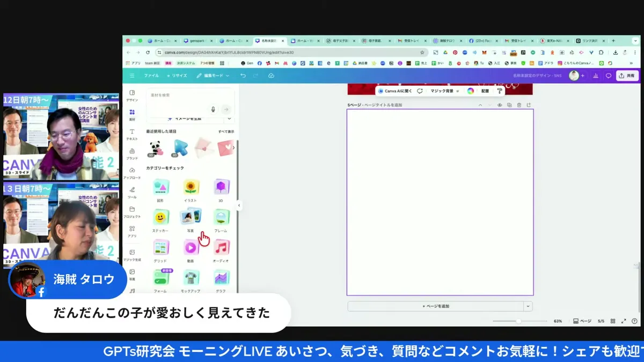The height and width of the screenshot is (362, 644).
Task: Click the microphone voice search icon
Action: point(213,109)
